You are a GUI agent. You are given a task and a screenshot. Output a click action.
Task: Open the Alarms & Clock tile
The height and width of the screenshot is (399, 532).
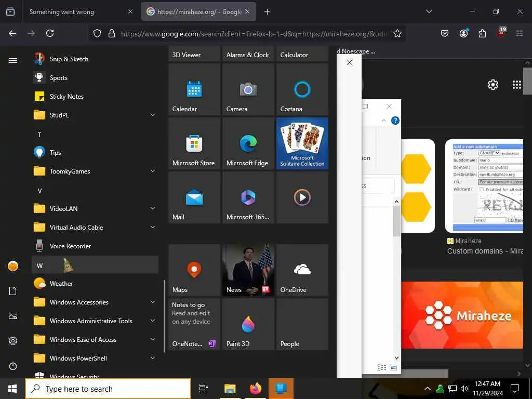[248, 54]
